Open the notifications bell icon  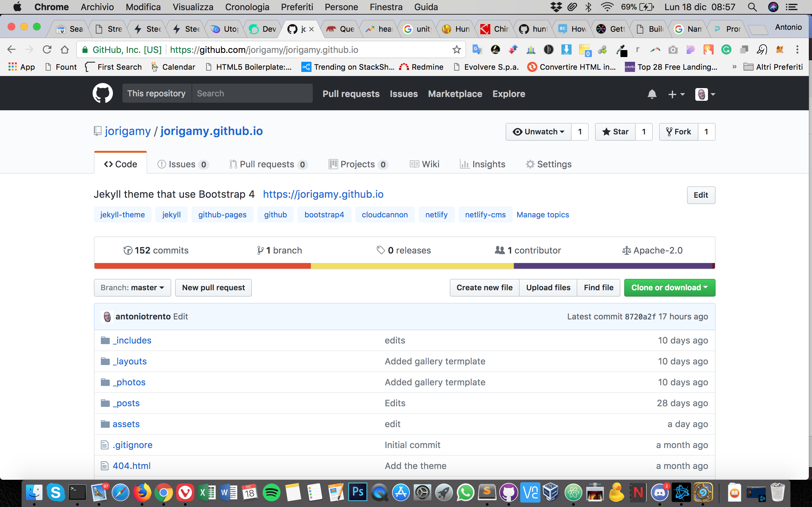652,94
